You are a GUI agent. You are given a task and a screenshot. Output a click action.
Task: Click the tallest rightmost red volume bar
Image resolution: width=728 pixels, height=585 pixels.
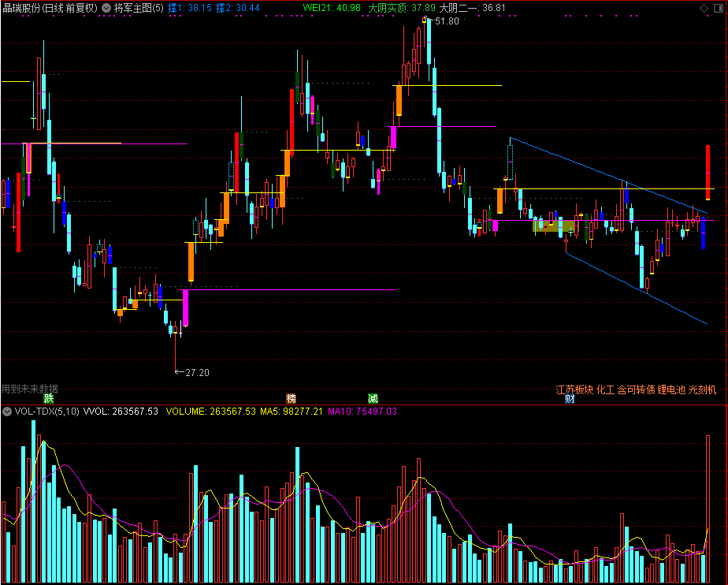click(708, 509)
